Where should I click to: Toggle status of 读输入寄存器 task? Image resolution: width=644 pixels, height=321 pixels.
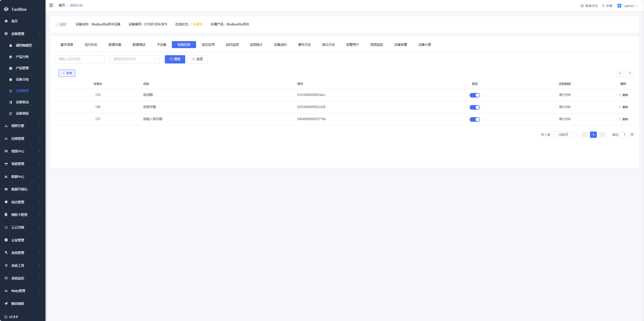474,119
